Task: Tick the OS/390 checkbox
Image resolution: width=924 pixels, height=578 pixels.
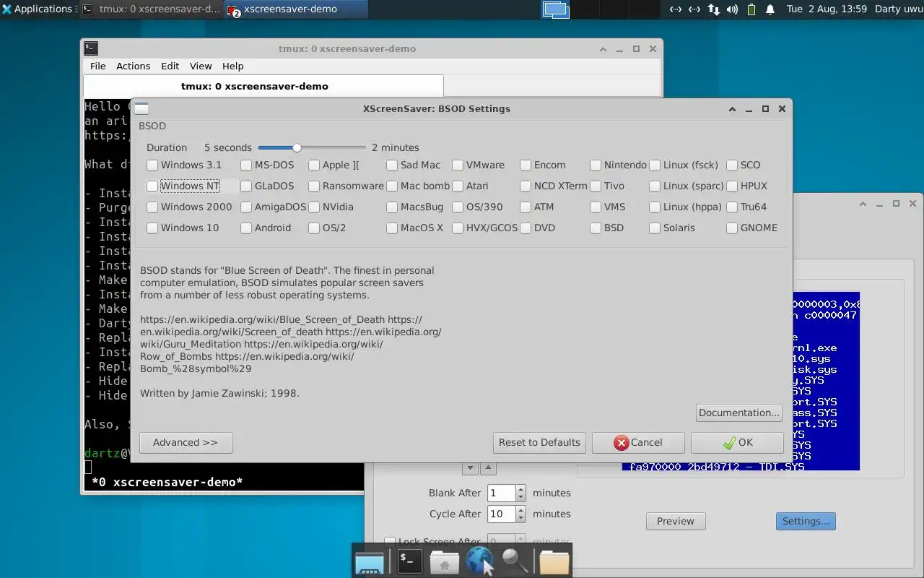Action: coord(458,207)
